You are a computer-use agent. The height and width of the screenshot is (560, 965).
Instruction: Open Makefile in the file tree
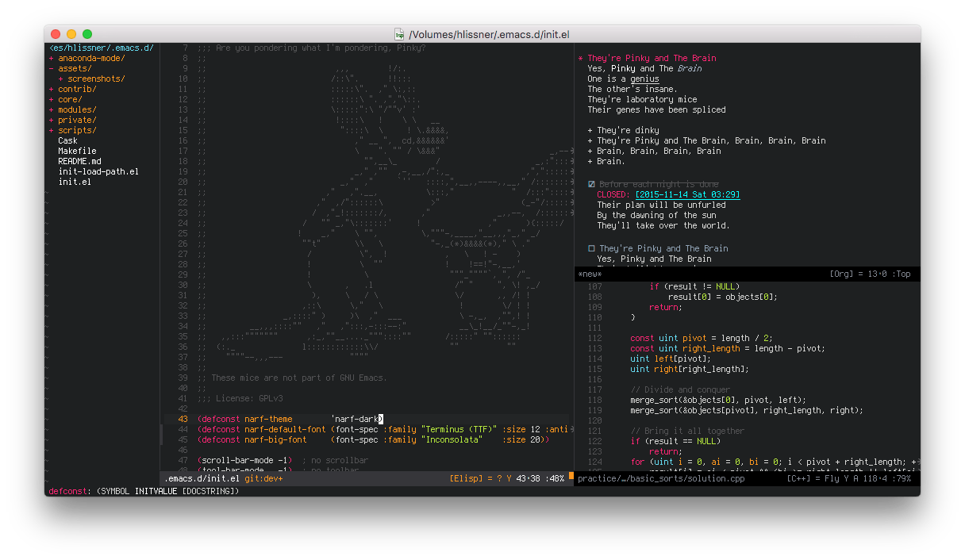click(77, 151)
